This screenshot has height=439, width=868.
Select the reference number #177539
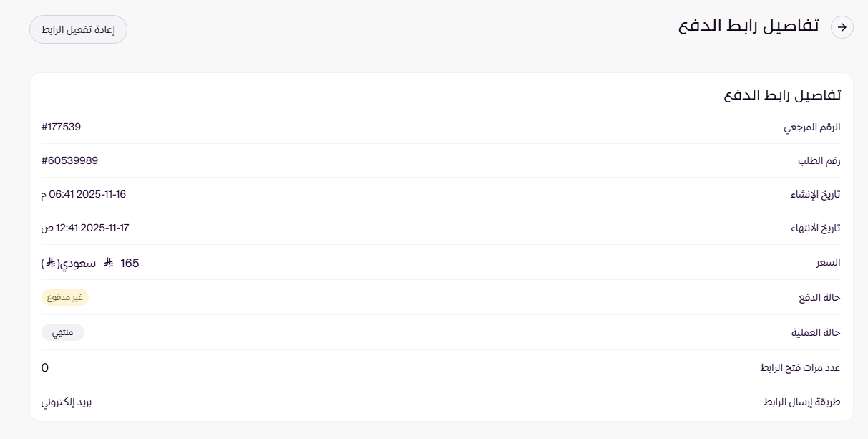pyautogui.click(x=61, y=127)
